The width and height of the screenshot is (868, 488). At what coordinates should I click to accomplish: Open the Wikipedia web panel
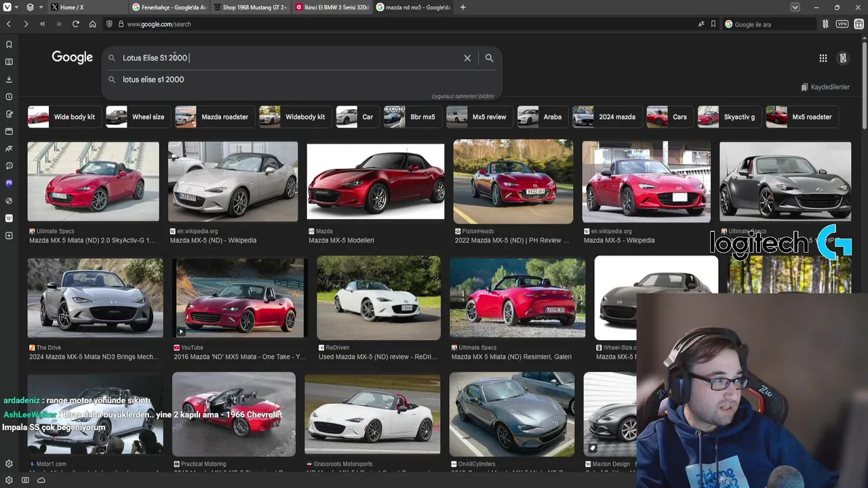9,218
